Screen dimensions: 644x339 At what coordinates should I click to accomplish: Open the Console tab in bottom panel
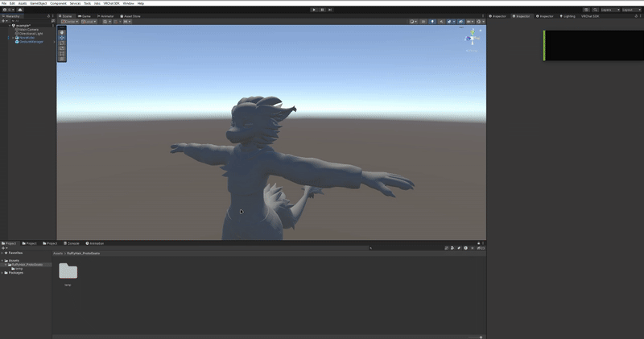72,242
